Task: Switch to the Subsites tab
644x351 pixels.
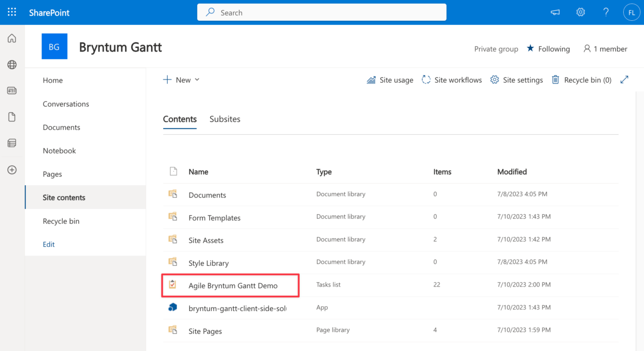Action: click(x=225, y=119)
